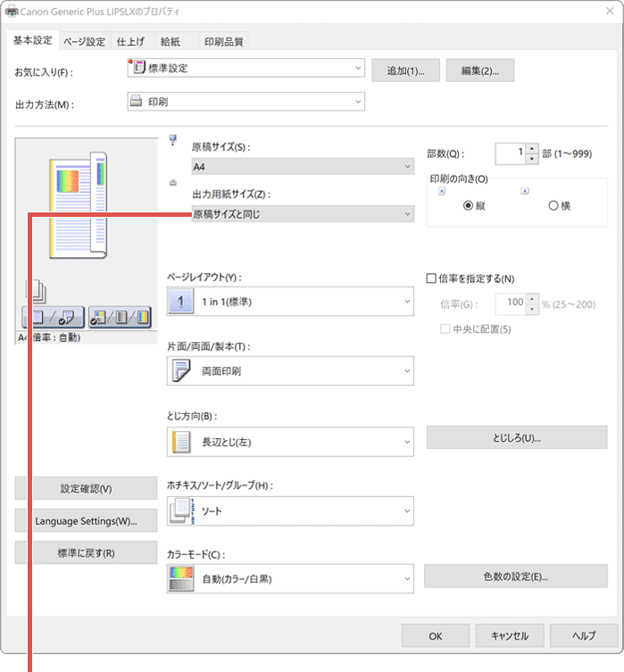624x672 pixels.
Task: Expand the お気に入り dropdown showing 標準設定
Action: tap(246, 68)
